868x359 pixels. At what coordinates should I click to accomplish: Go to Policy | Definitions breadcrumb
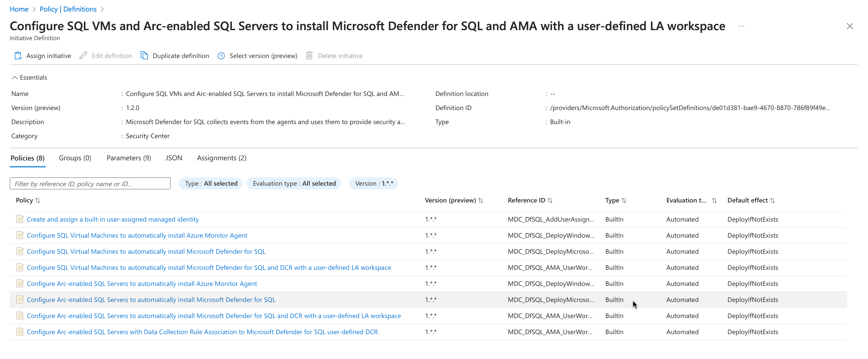pyautogui.click(x=68, y=9)
